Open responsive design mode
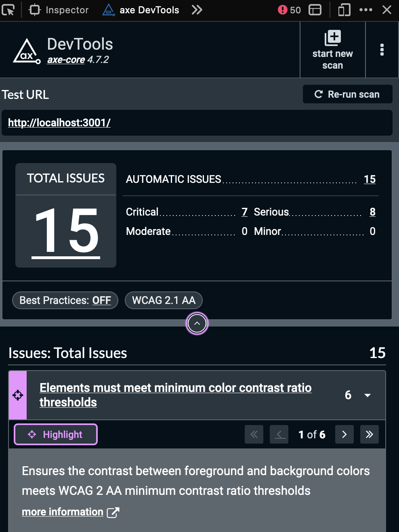This screenshot has height=532, width=399. tap(344, 10)
